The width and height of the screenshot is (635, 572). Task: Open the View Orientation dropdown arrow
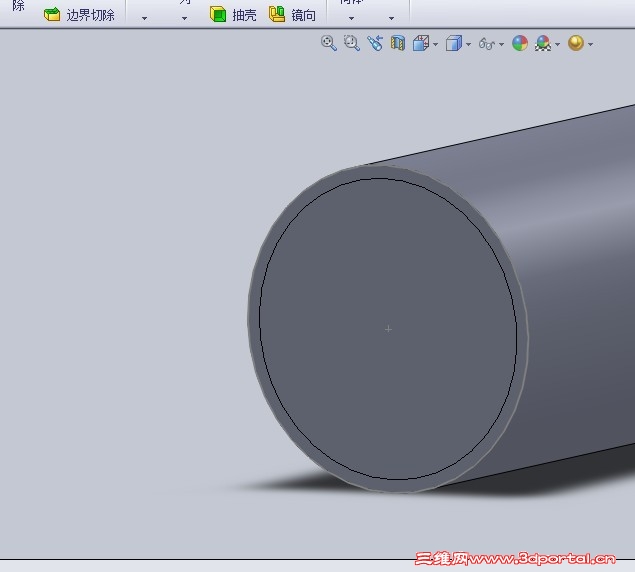pos(436,44)
